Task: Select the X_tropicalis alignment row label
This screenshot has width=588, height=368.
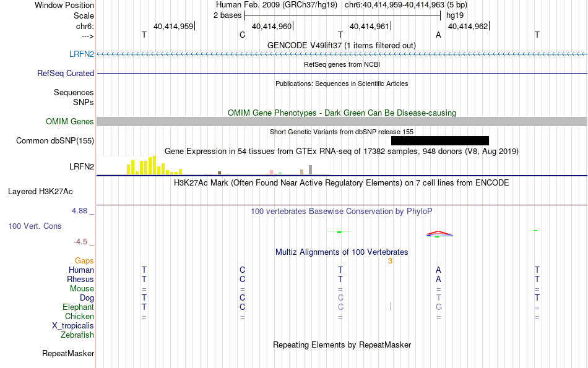Action: click(73, 326)
